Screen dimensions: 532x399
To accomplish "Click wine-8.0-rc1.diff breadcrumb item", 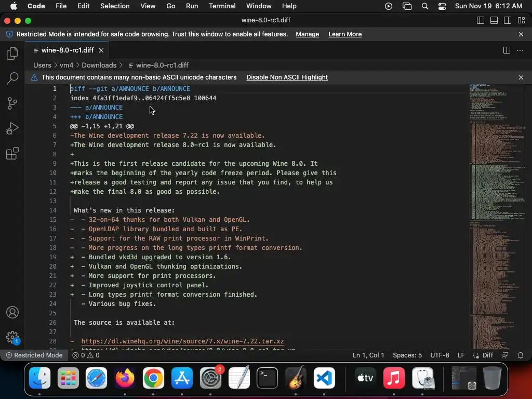I will 158,65.
